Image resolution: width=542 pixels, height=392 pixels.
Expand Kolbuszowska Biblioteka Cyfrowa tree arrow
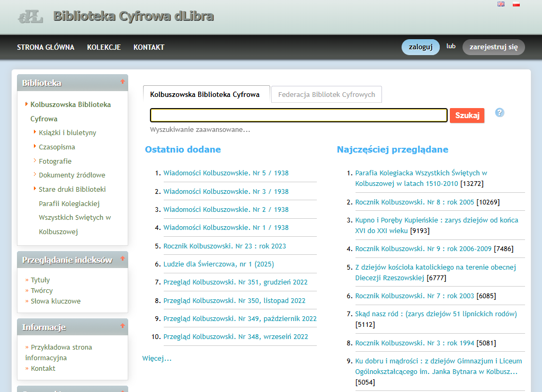[26, 104]
